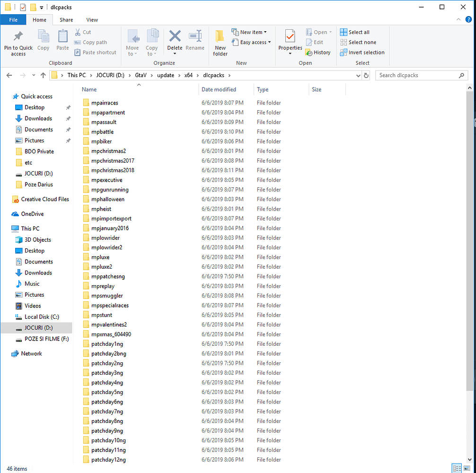Click Invert selection in Select group
The height and width of the screenshot is (473, 476).
[362, 53]
